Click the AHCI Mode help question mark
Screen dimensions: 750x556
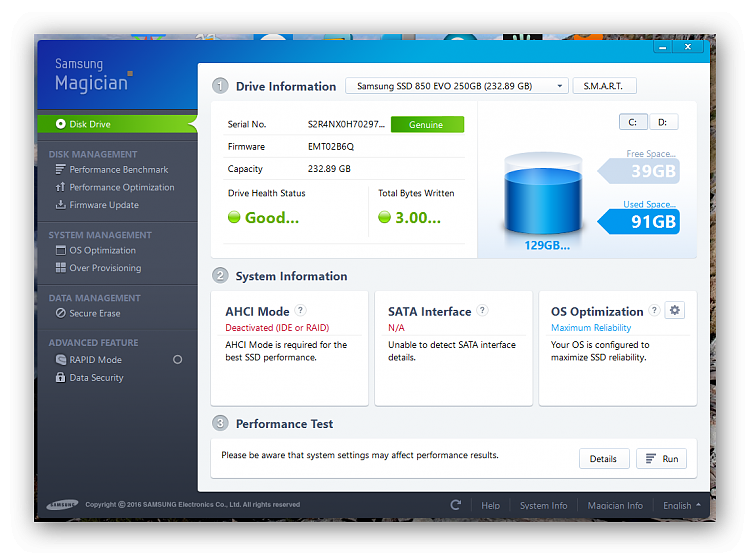click(x=300, y=310)
